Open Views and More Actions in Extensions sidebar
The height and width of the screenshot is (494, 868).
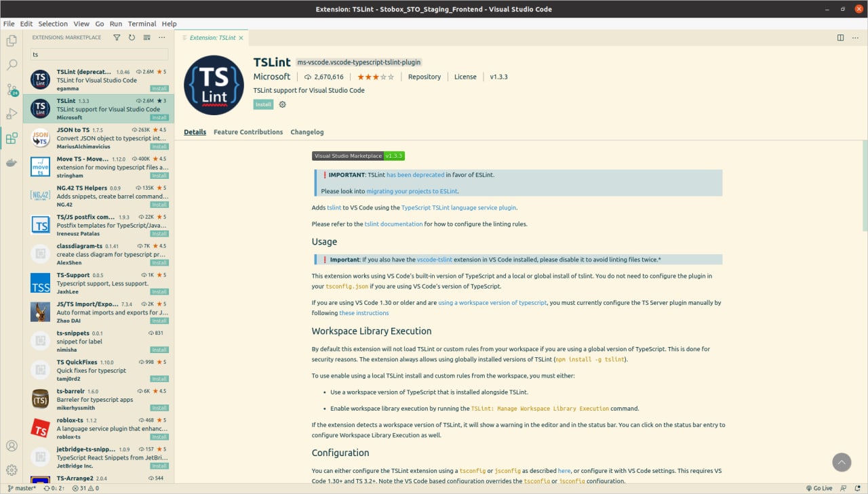pyautogui.click(x=161, y=38)
